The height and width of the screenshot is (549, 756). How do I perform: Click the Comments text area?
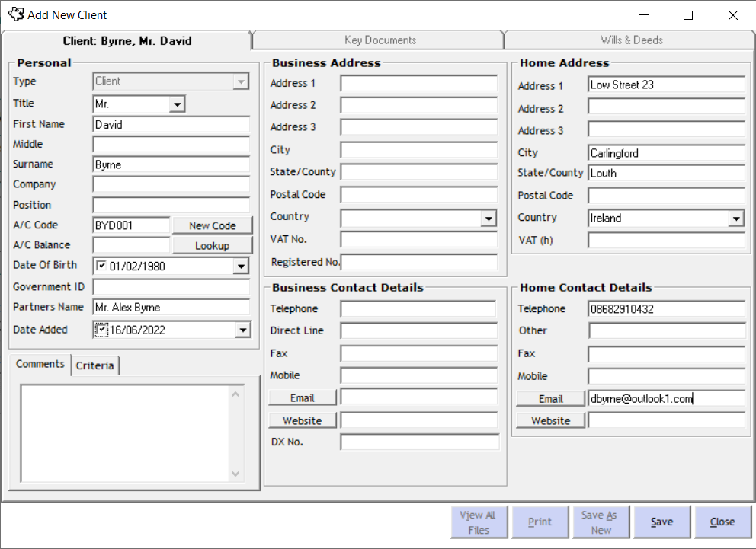(125, 433)
